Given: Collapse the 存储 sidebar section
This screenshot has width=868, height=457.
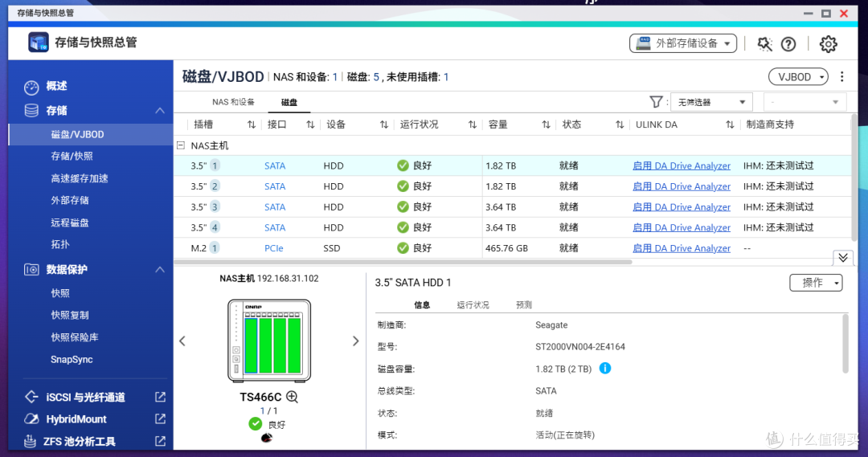Looking at the screenshot, I should (160, 111).
